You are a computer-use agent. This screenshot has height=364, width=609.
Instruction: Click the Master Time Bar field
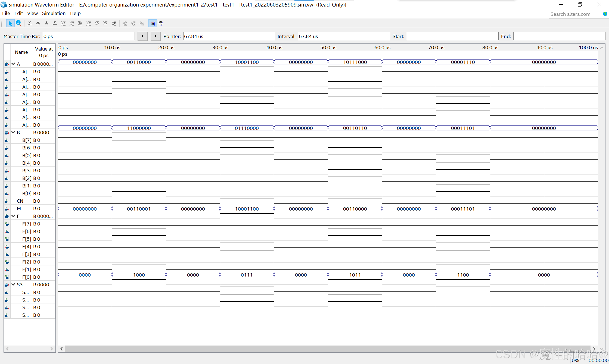click(x=89, y=36)
